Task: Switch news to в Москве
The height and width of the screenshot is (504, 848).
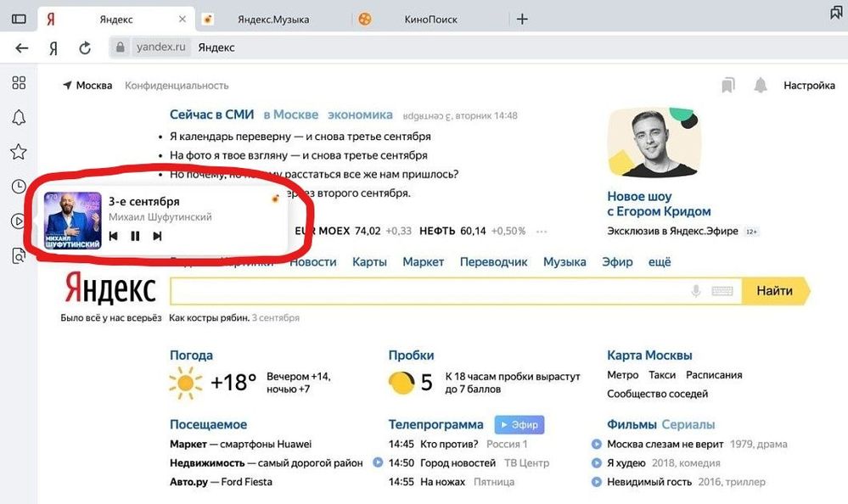Action: pos(291,115)
